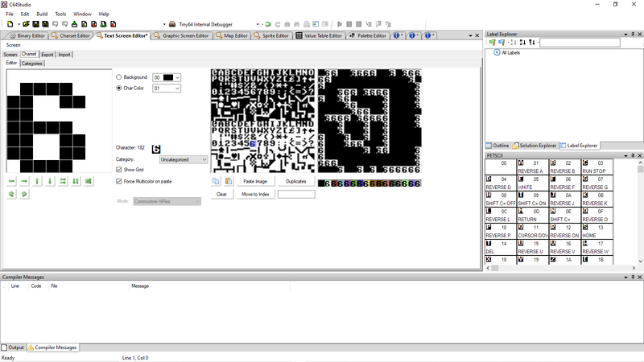Click the Duplicates button
Image resolution: width=644 pixels, height=362 pixels.
[296, 182]
